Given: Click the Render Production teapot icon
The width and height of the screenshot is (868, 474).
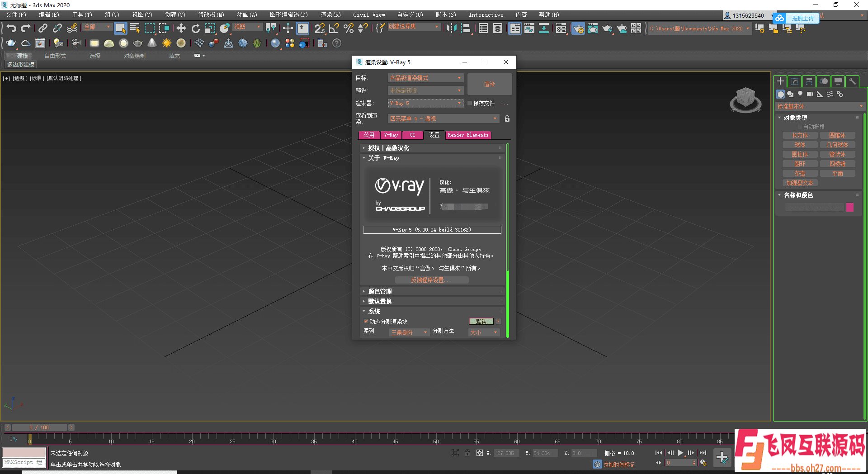Looking at the screenshot, I should tap(607, 28).
